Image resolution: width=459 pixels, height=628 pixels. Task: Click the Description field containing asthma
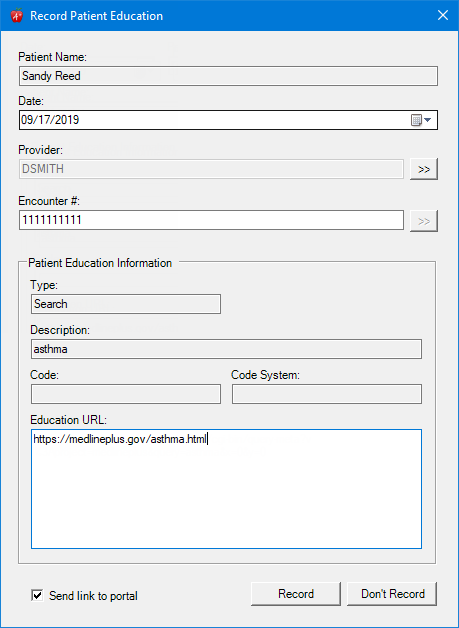click(226, 349)
